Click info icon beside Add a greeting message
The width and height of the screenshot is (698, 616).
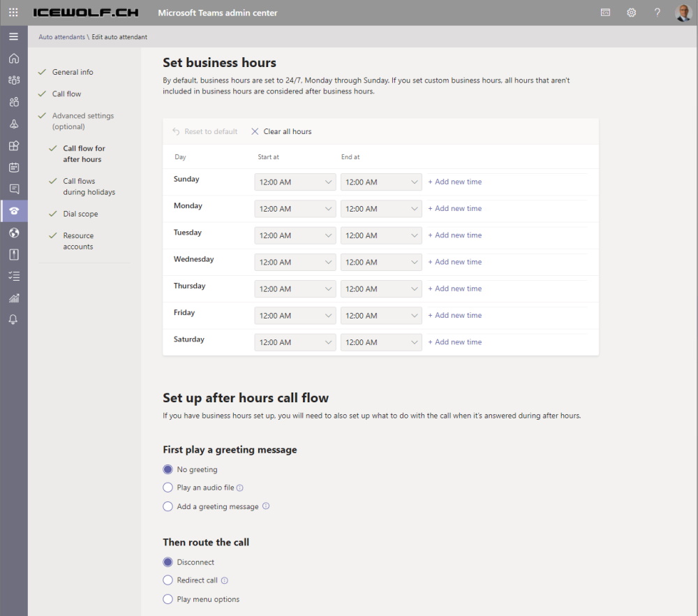266,506
